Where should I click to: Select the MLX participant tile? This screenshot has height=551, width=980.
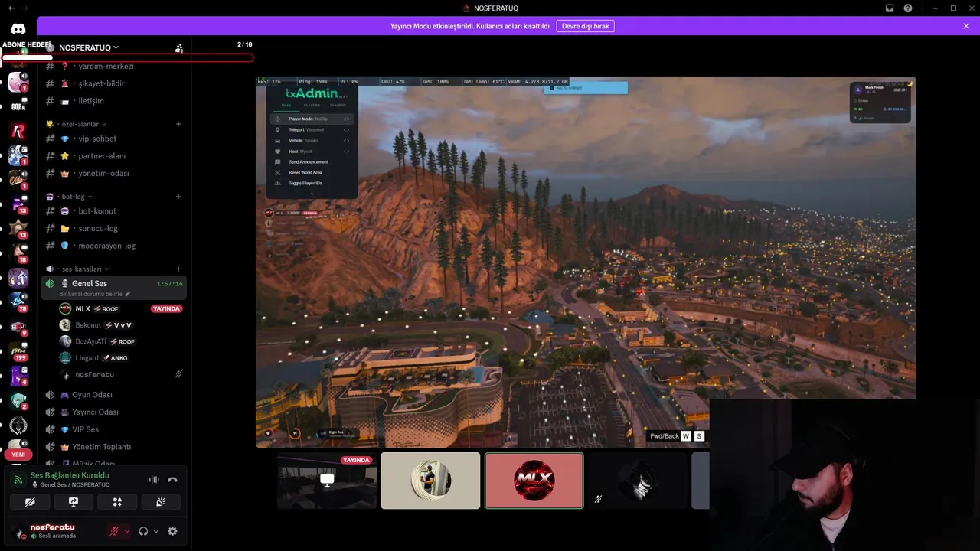pos(534,481)
